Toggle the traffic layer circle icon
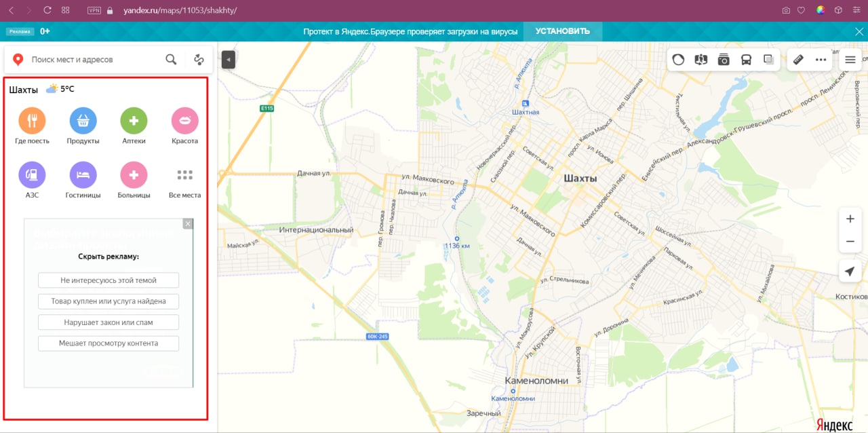This screenshot has width=868, height=433. click(x=678, y=60)
